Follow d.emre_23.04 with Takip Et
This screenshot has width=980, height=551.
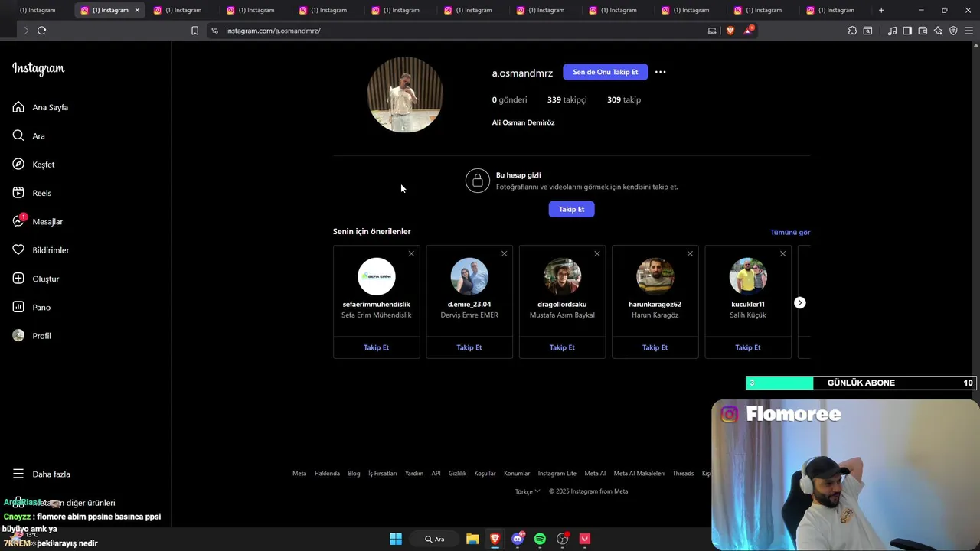[469, 347]
